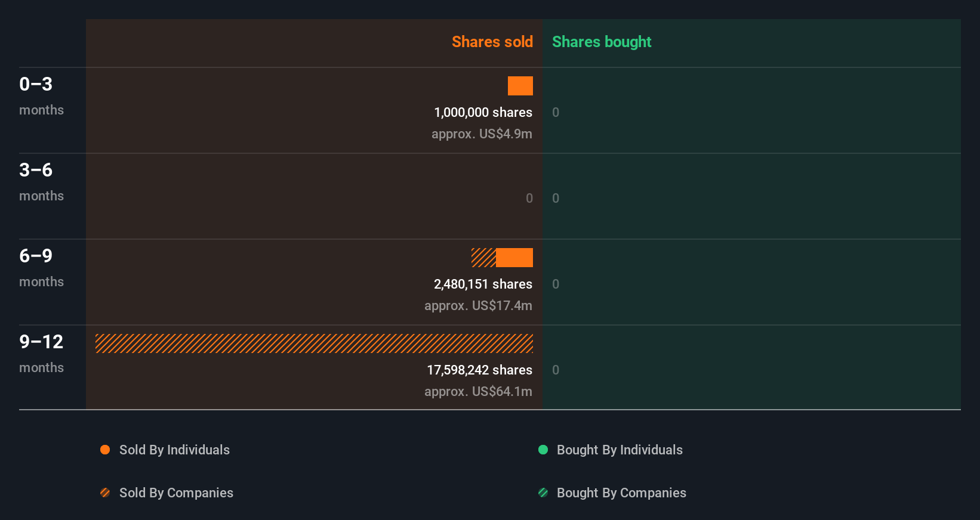The width and height of the screenshot is (980, 520).
Task: Click the Shares bought column header
Action: pyautogui.click(x=602, y=42)
